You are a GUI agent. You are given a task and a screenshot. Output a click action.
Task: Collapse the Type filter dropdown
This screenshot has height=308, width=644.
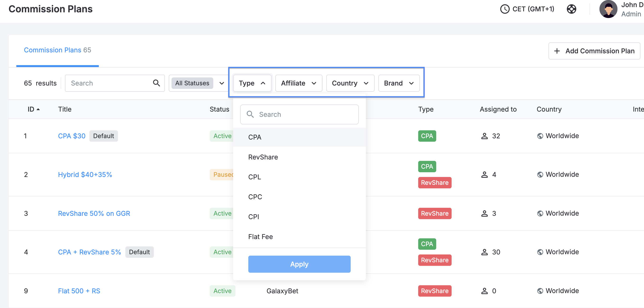(x=252, y=83)
